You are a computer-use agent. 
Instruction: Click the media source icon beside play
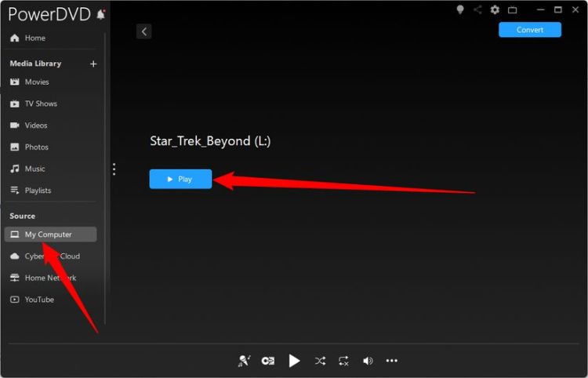[268, 361]
